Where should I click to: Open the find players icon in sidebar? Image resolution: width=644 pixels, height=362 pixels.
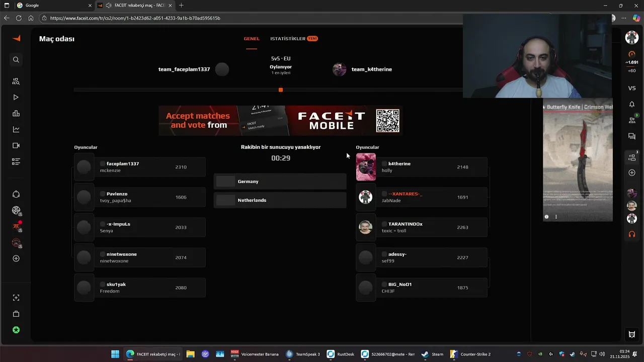[16, 81]
